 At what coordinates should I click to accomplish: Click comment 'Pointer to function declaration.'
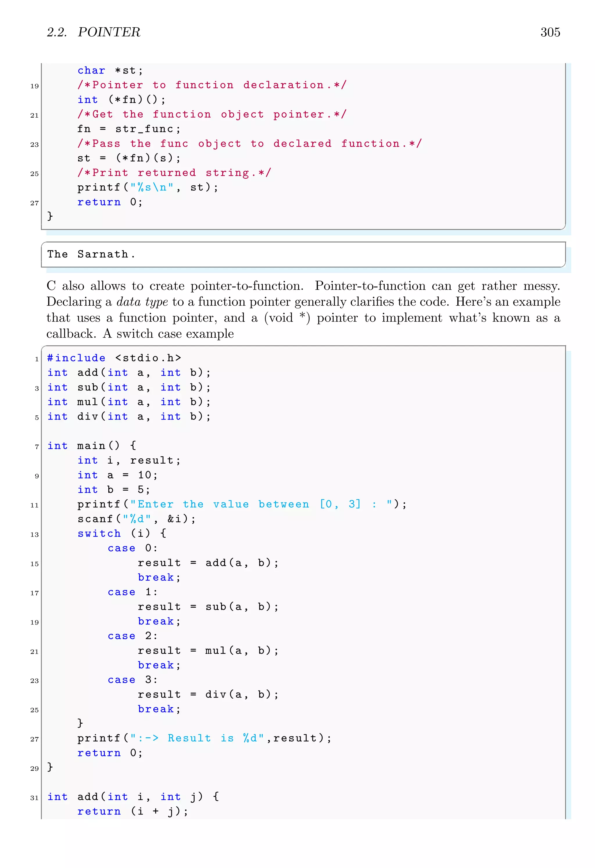pyautogui.click(x=212, y=85)
